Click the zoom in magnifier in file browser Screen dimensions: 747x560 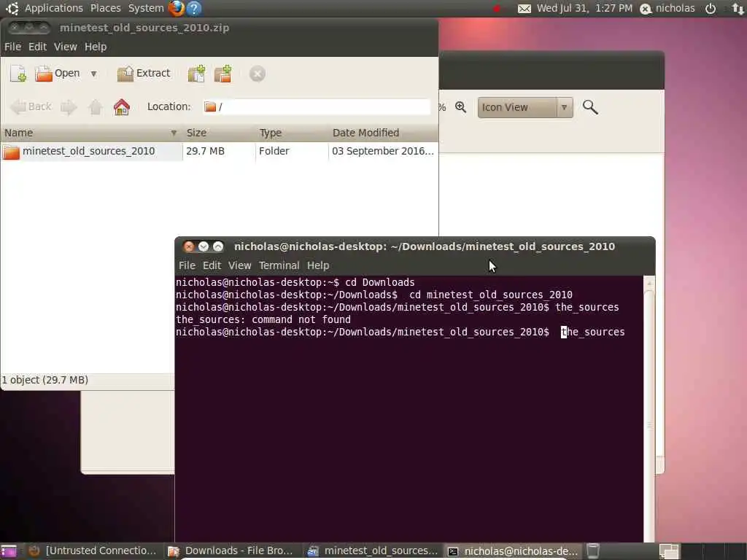coord(461,107)
